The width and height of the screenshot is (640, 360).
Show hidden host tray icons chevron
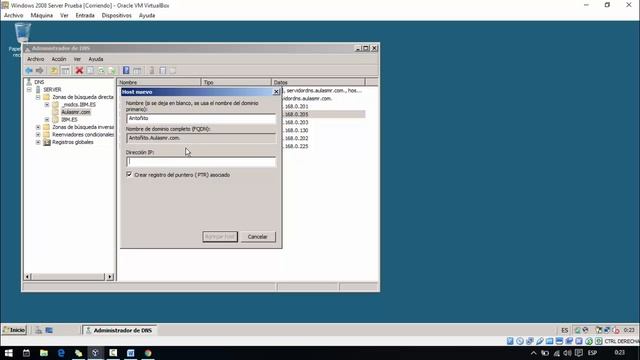pos(533,353)
